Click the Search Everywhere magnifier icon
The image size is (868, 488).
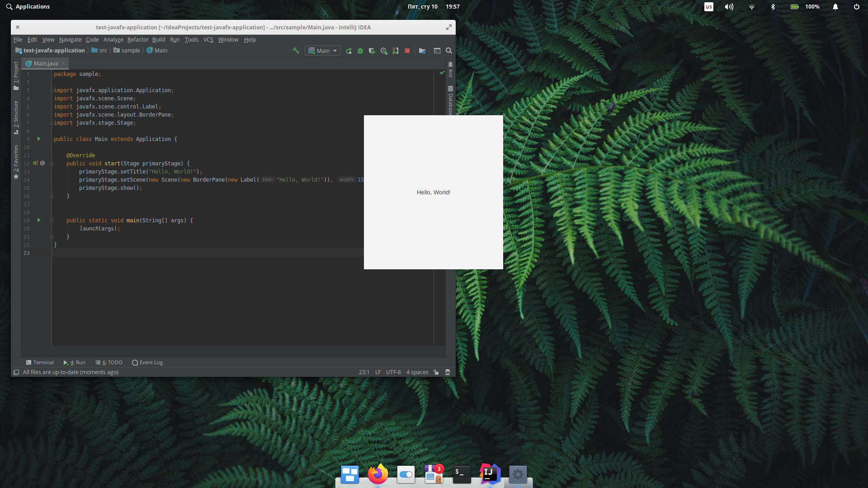point(449,51)
